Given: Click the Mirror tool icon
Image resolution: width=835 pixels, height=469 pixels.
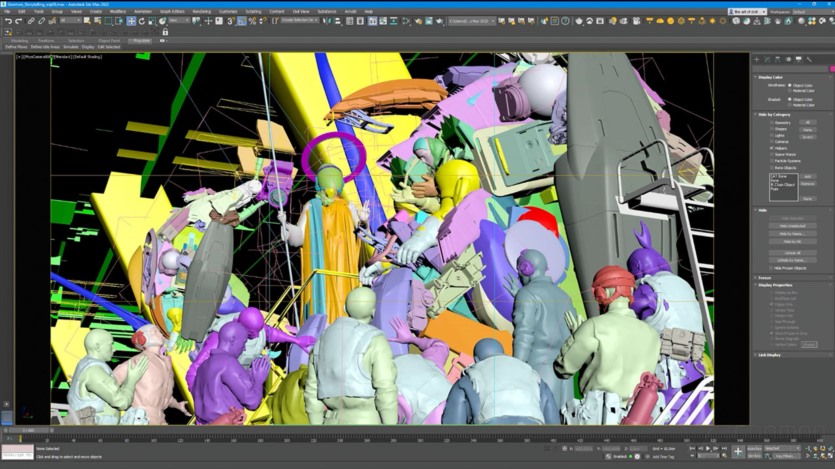Looking at the screenshot, I should tap(327, 21).
